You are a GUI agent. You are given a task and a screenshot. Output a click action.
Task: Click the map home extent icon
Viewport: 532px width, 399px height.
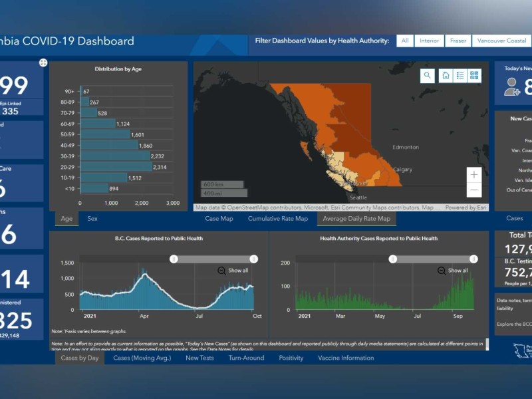pos(446,76)
